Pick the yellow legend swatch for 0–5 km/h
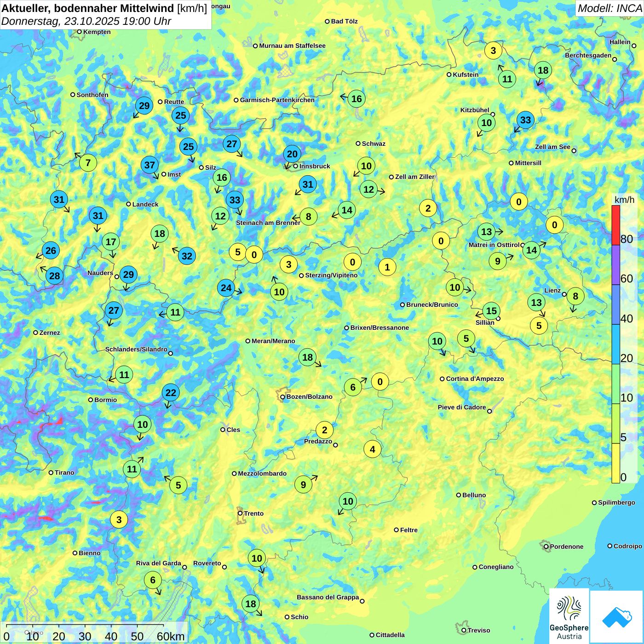The height and width of the screenshot is (644, 644). coord(616,463)
